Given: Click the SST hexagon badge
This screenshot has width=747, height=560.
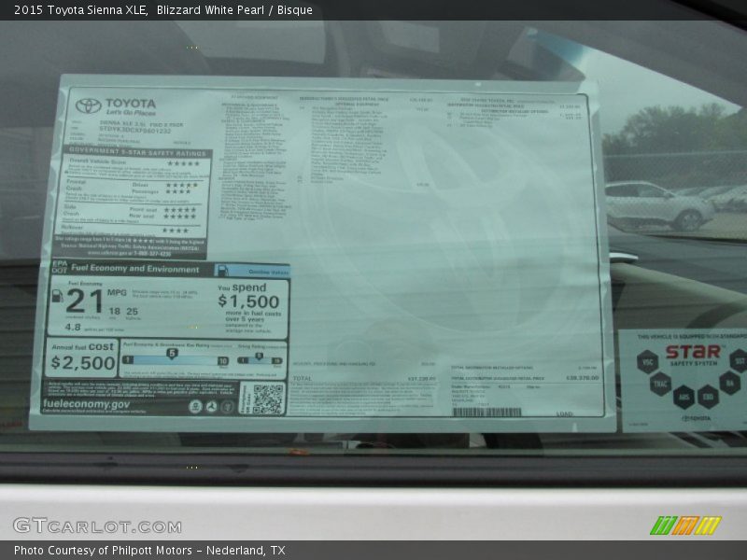Looking at the screenshot, I should coord(739,360).
